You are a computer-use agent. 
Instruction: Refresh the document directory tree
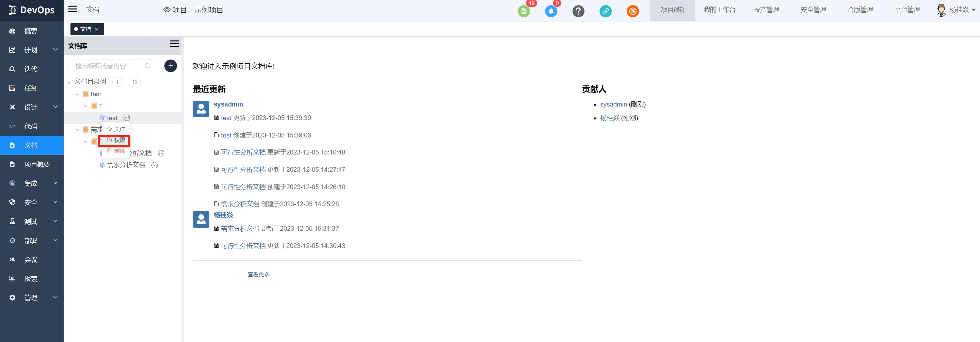coord(135,82)
